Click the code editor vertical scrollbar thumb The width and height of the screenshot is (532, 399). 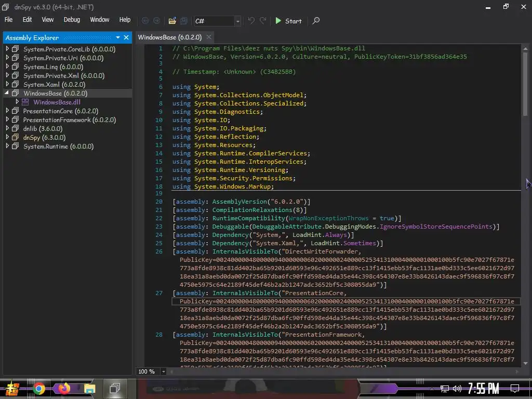pyautogui.click(x=525, y=84)
